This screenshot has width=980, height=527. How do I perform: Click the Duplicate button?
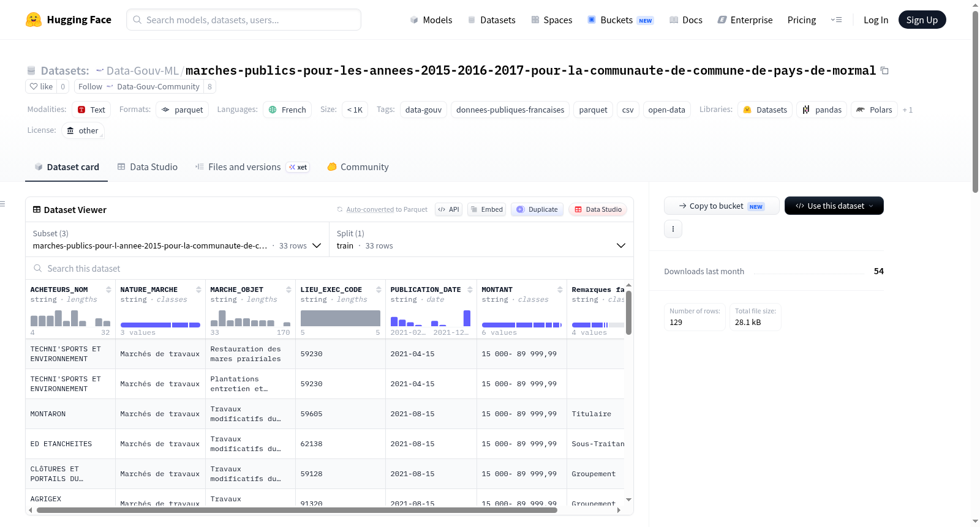point(537,209)
